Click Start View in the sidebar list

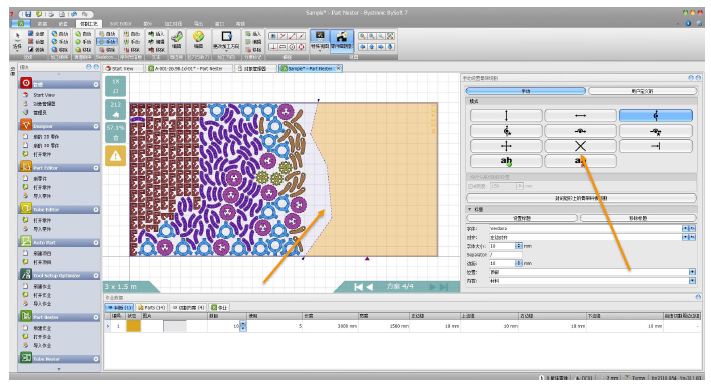[44, 95]
